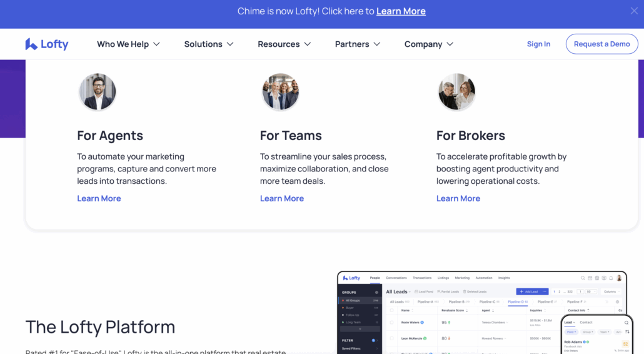Close the Chime is now Lofty banner
The image size is (644, 354).
click(634, 11)
